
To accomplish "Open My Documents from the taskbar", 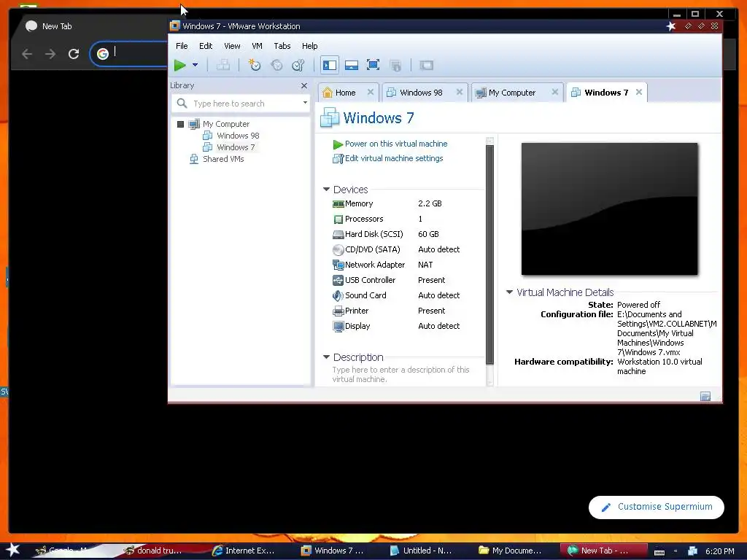I will pos(510,551).
